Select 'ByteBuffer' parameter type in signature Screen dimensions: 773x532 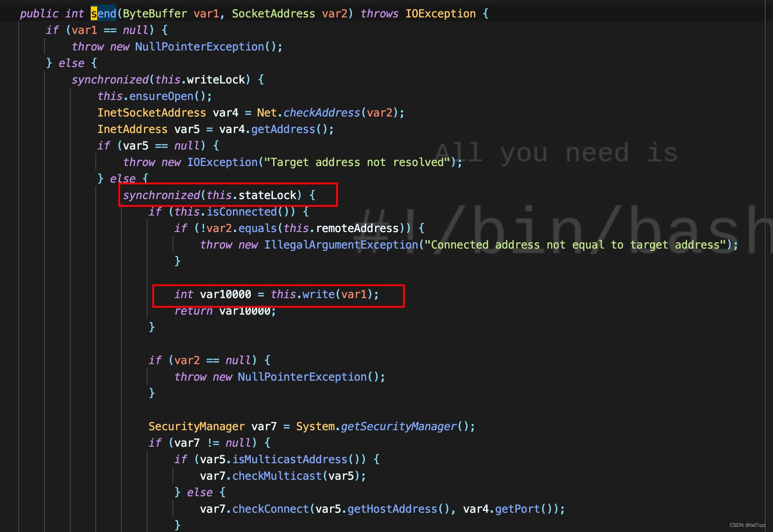point(155,14)
